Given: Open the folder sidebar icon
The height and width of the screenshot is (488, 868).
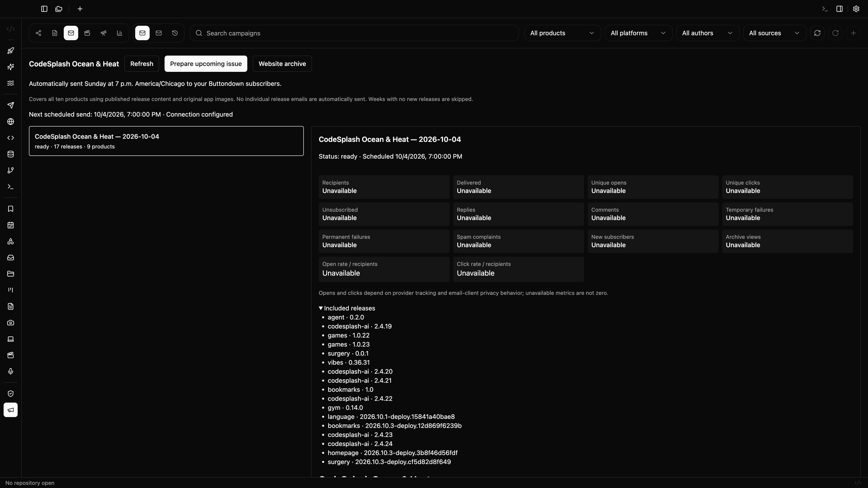Looking at the screenshot, I should point(11,274).
